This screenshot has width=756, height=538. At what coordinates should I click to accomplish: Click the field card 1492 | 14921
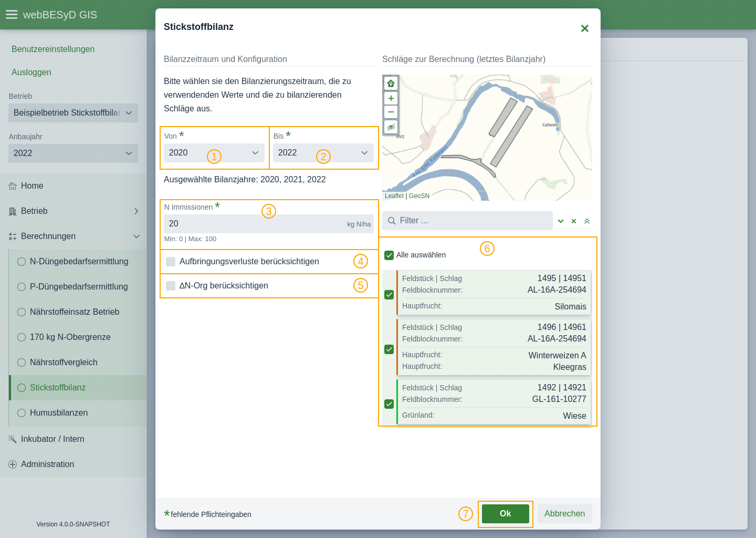pyautogui.click(x=494, y=402)
